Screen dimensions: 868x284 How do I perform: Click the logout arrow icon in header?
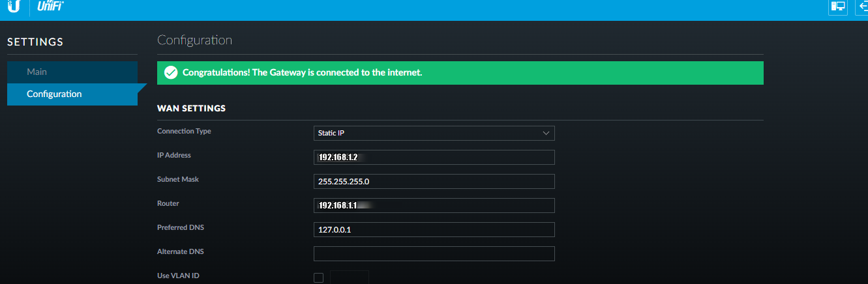pos(862,7)
